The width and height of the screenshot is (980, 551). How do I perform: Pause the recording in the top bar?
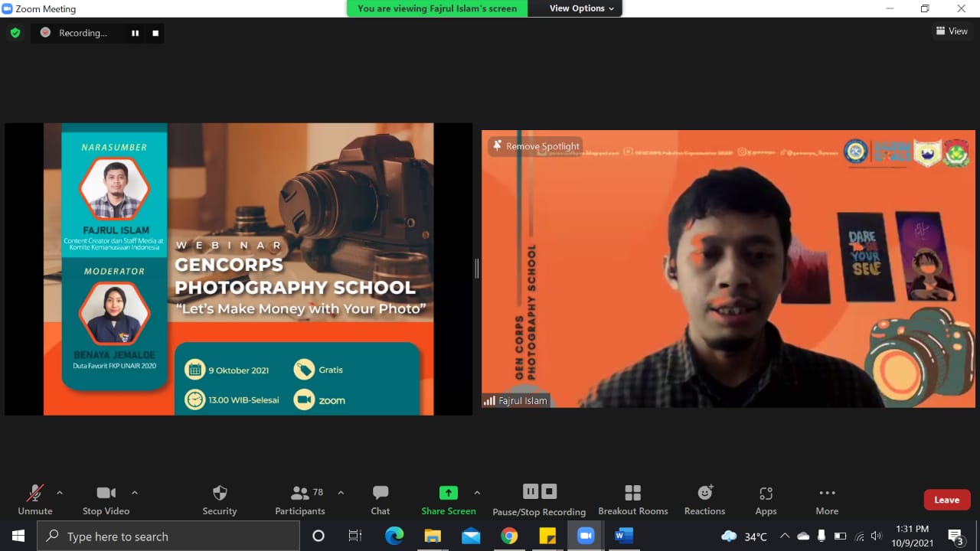point(136,33)
